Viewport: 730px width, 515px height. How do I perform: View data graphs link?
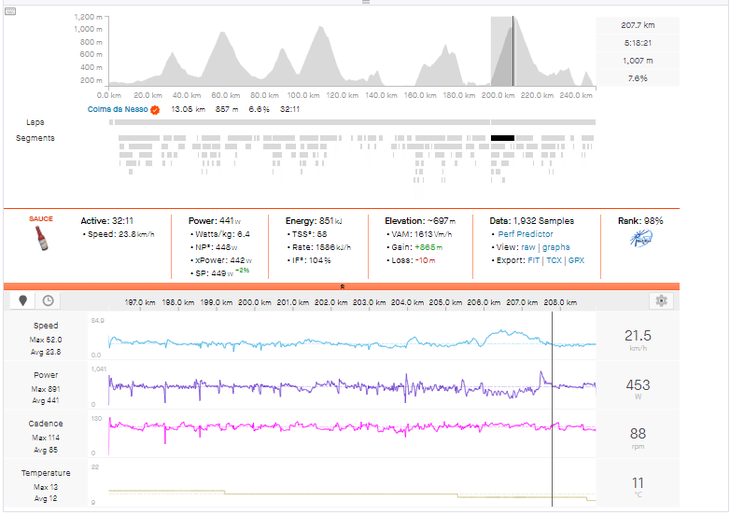556,247
